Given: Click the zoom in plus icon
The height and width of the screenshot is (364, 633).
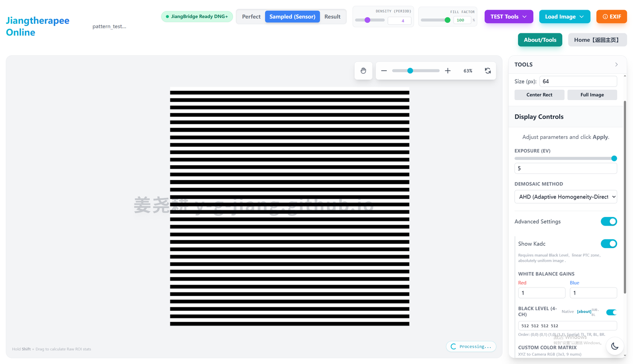Looking at the screenshot, I should 447,71.
